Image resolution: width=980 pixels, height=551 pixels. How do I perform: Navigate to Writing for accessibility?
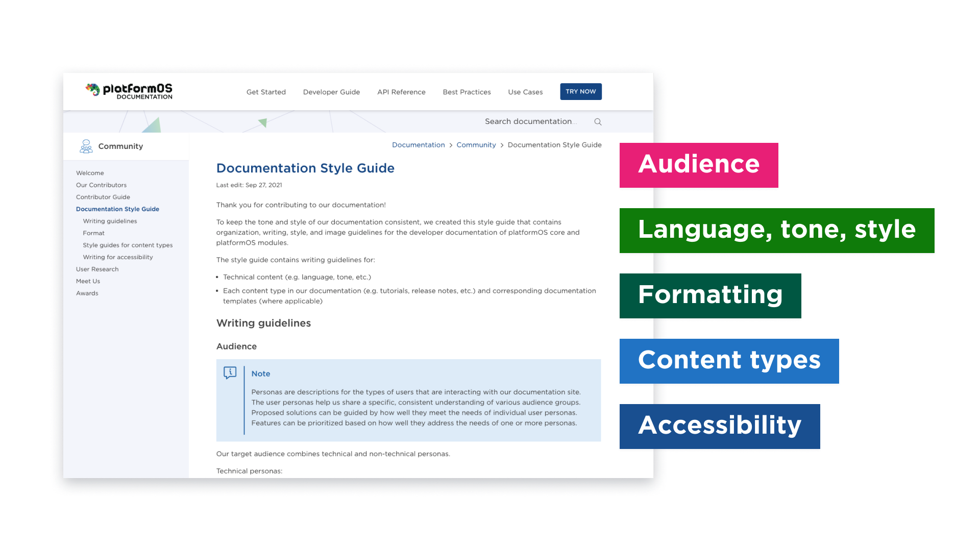(x=118, y=257)
